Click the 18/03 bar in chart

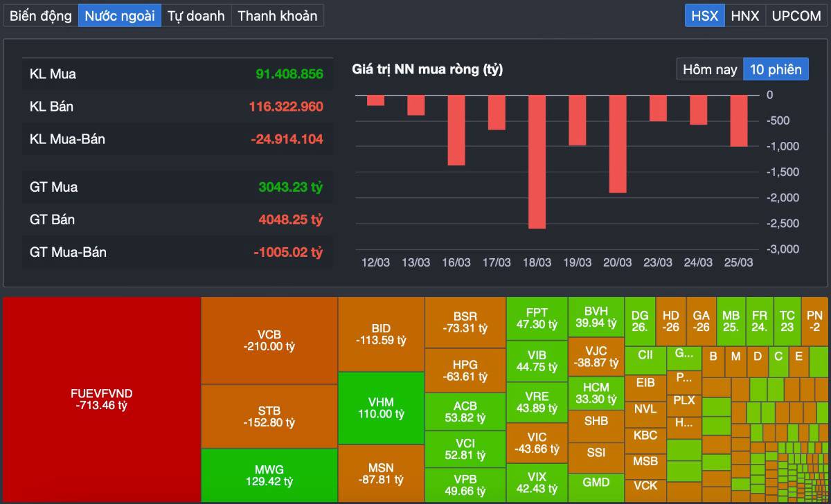tap(537, 161)
